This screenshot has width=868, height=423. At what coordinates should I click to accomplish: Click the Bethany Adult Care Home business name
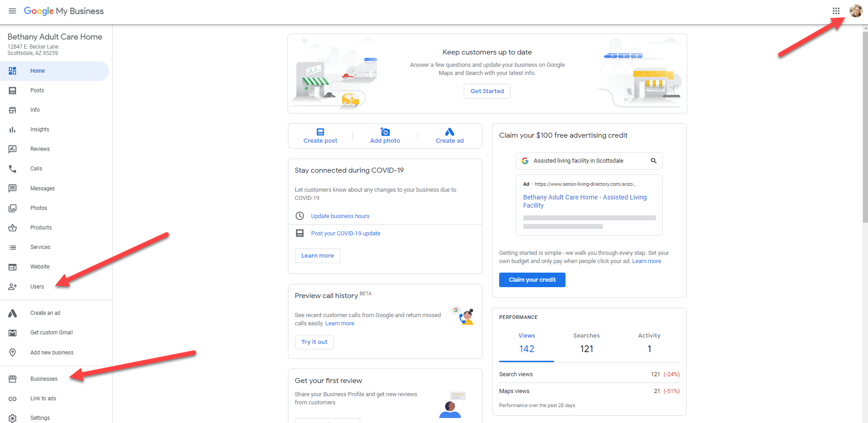tap(55, 37)
